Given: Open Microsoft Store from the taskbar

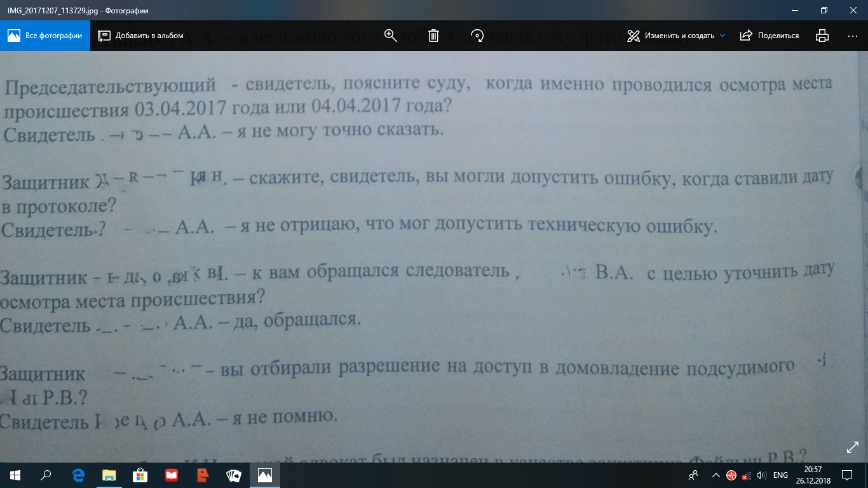Looking at the screenshot, I should [x=140, y=475].
